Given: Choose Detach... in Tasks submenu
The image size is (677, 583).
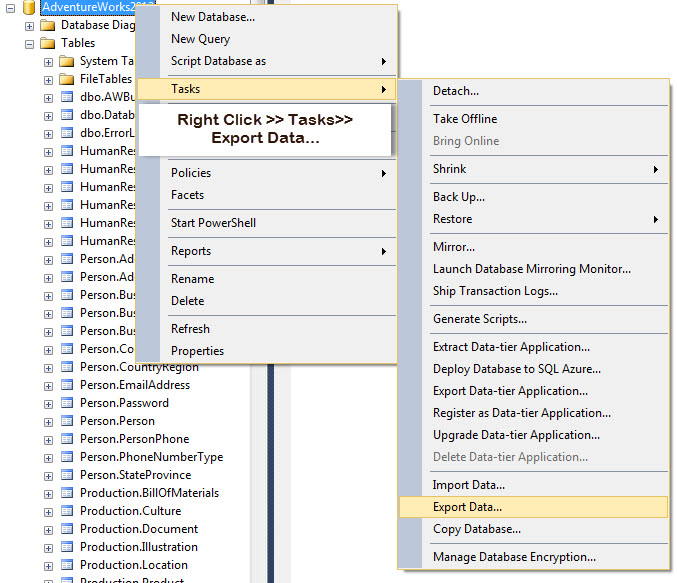Looking at the screenshot, I should [534, 91].
